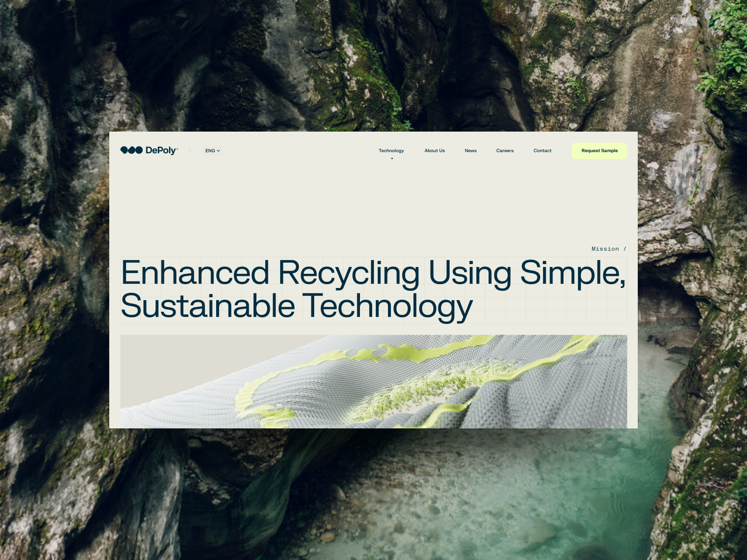Screen dimensions: 747x560
Task: Click the vertical divider before ENG
Action: 190,151
